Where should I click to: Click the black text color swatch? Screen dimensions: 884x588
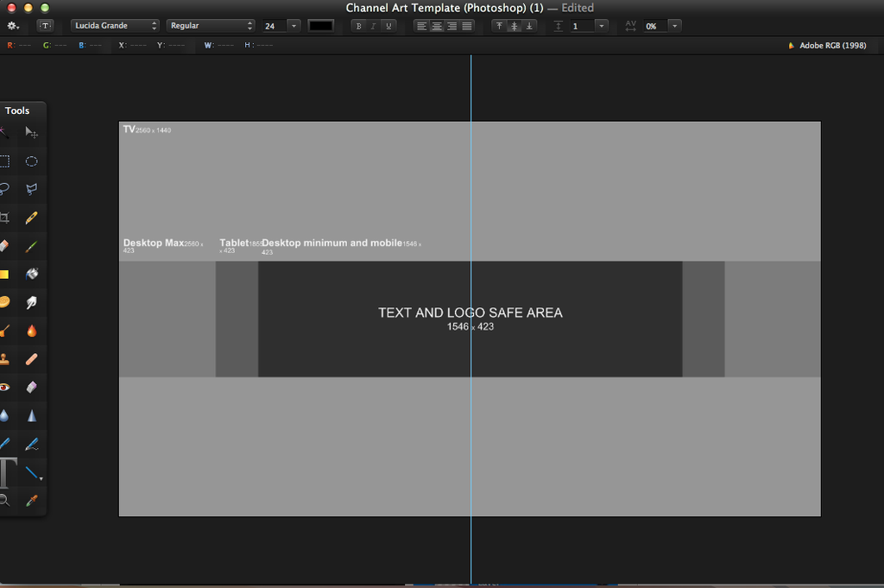click(x=320, y=26)
